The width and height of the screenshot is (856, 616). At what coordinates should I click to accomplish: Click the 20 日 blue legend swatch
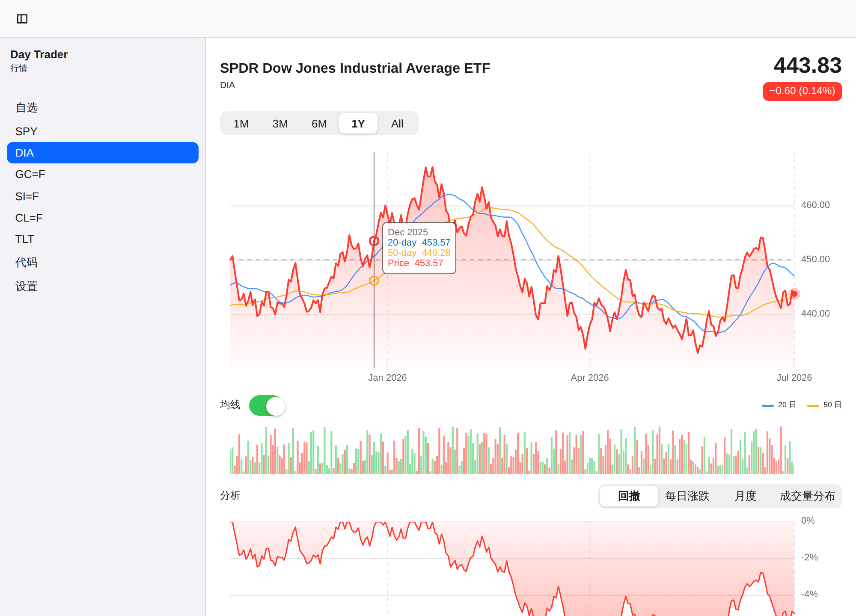click(x=768, y=406)
